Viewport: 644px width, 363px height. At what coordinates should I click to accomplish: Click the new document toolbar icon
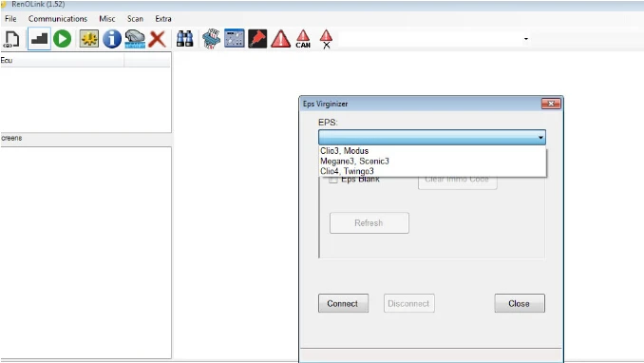[11, 39]
